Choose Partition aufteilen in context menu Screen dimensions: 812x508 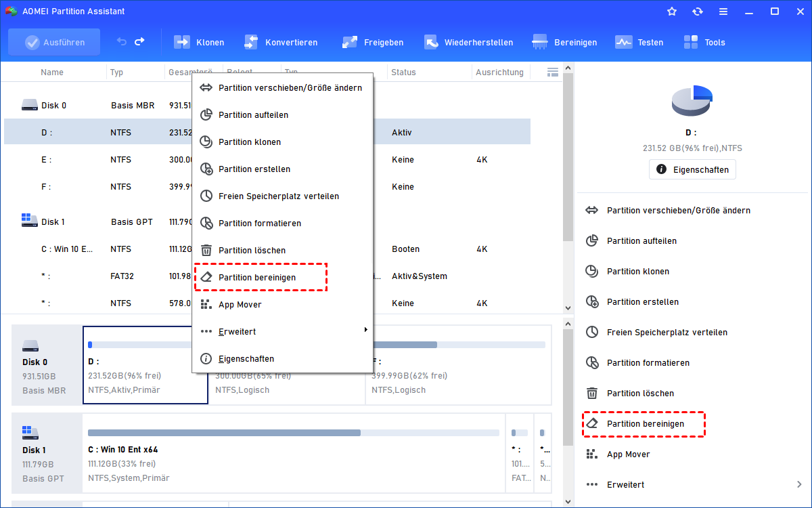tap(283, 115)
